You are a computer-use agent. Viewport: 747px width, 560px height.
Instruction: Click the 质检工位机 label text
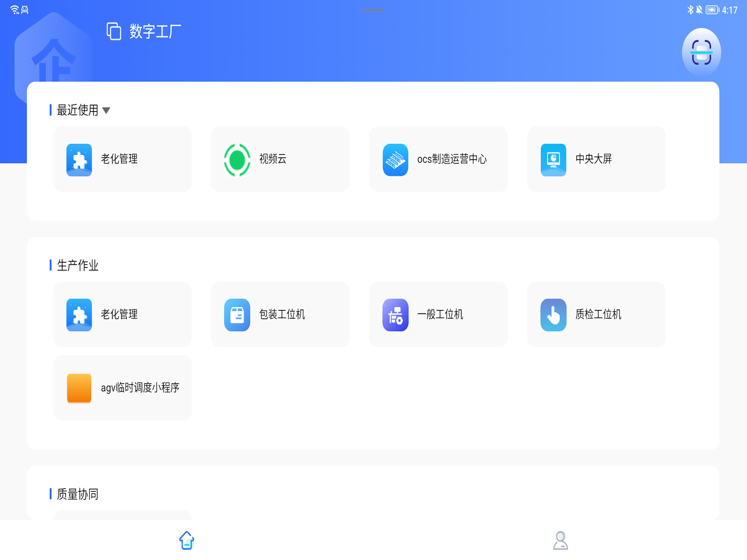[598, 314]
